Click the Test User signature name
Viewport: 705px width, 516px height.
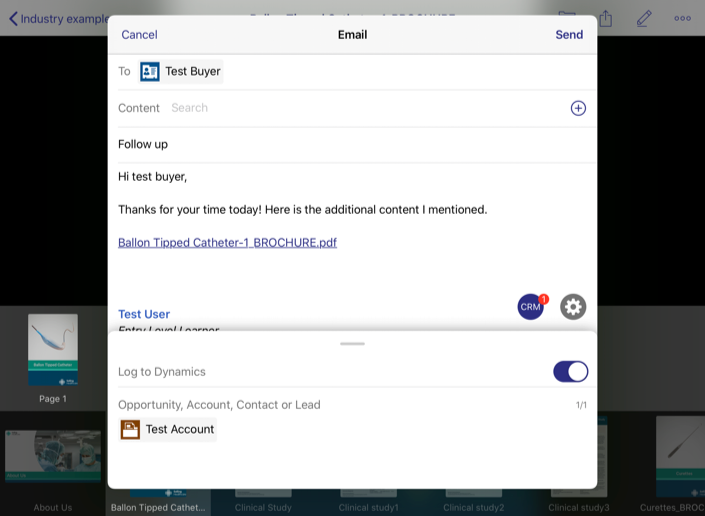(x=144, y=314)
